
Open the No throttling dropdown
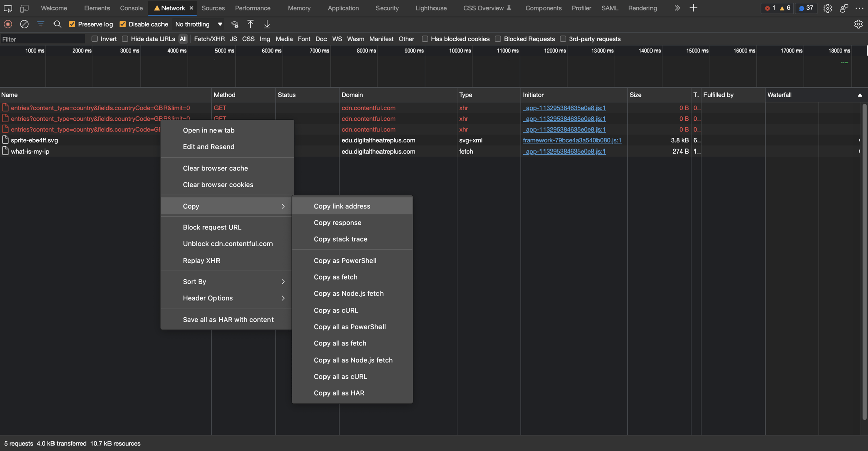tap(198, 24)
